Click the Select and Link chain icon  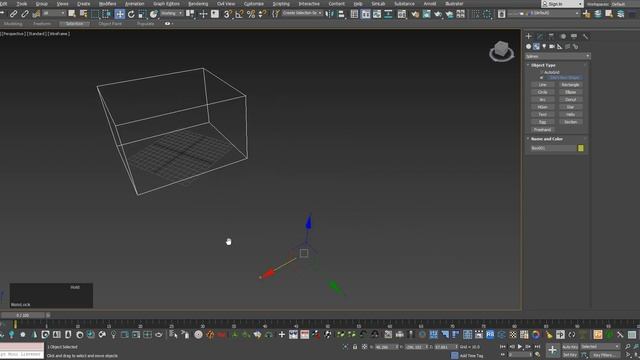pos(13,14)
